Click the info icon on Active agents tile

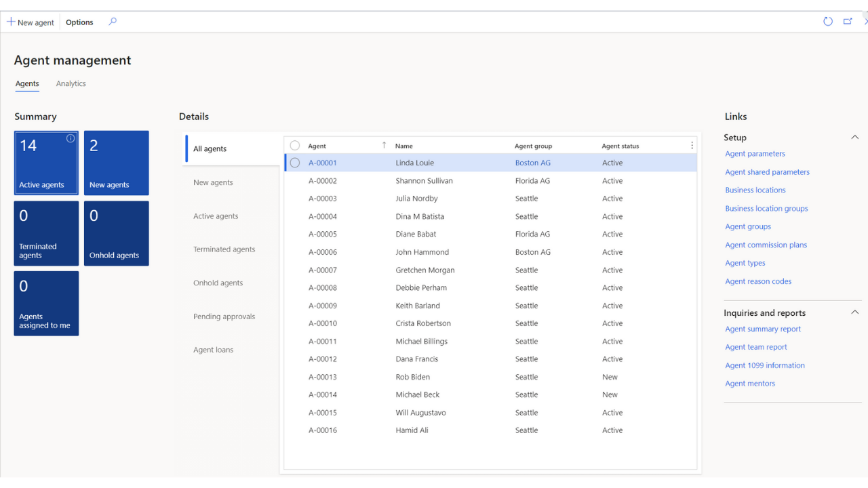(71, 139)
